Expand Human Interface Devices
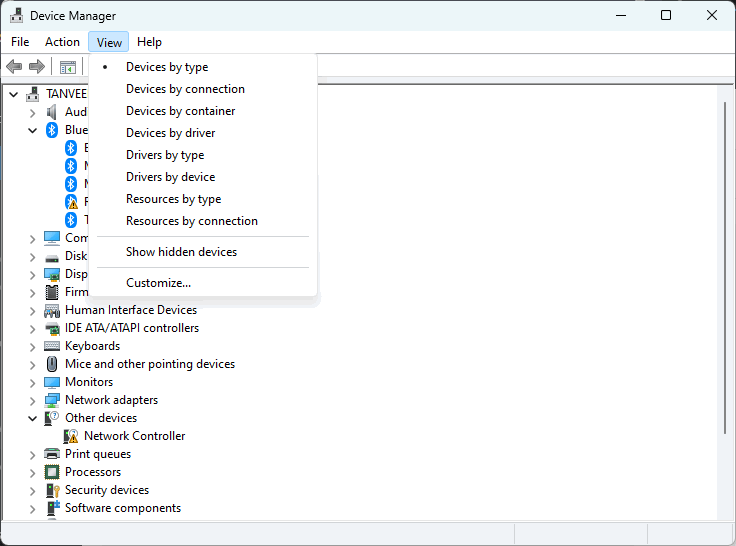Screen dimensions: 736x546 [32, 311]
